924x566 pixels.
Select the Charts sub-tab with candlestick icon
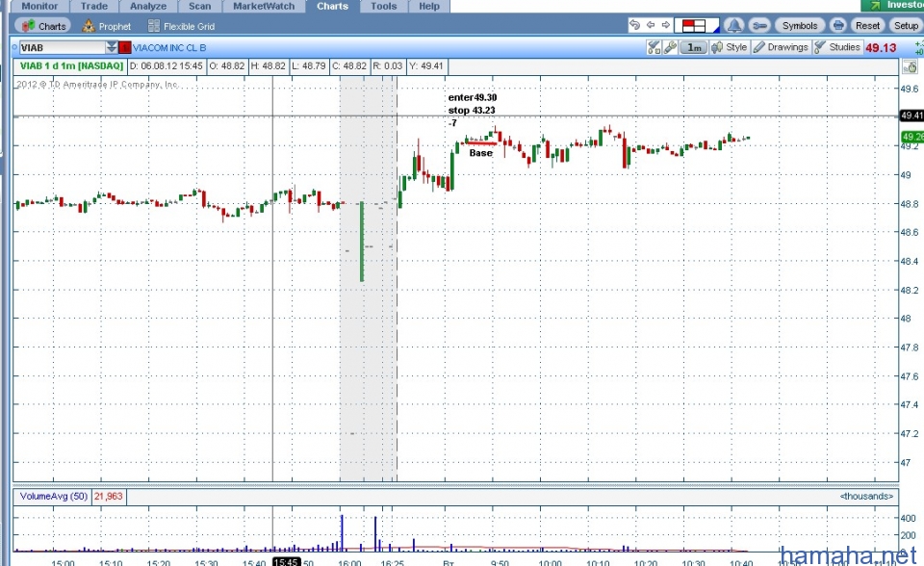tap(43, 26)
